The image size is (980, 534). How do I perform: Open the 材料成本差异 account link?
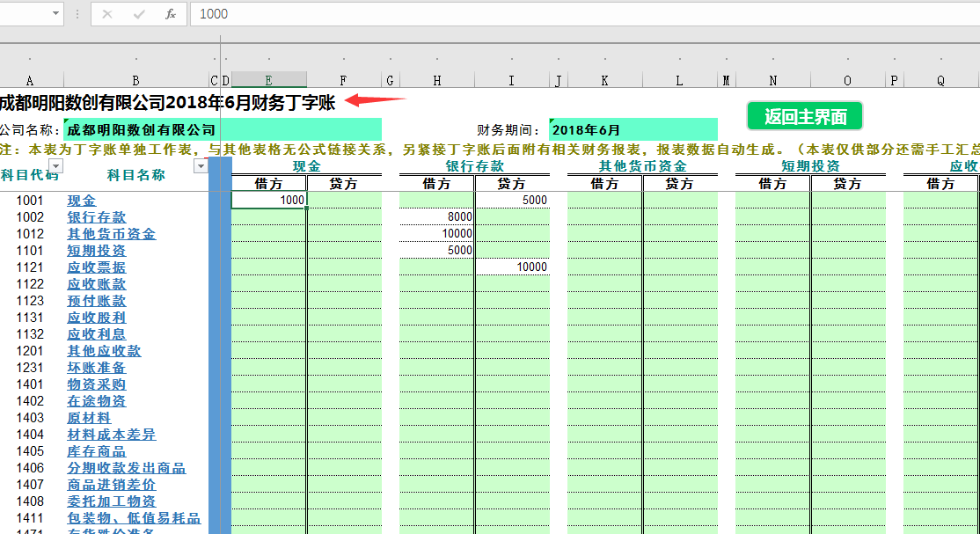pyautogui.click(x=111, y=435)
